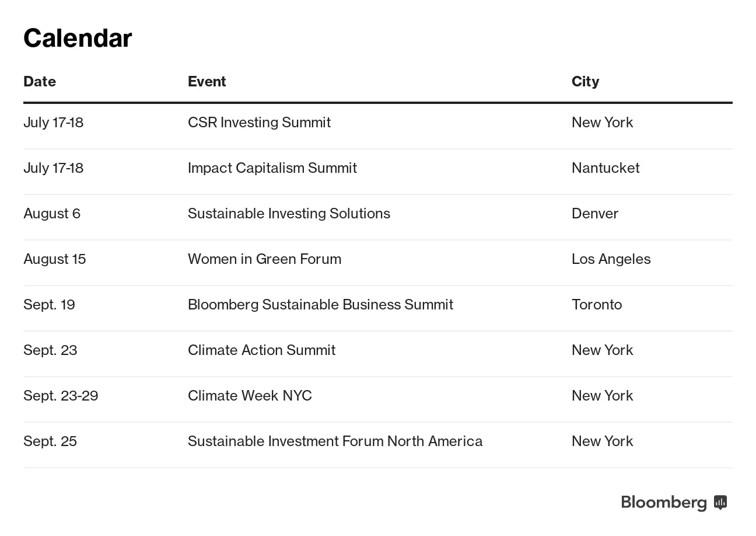Screen dimensions: 756x536
Task: Click the Event column header
Action: (206, 82)
